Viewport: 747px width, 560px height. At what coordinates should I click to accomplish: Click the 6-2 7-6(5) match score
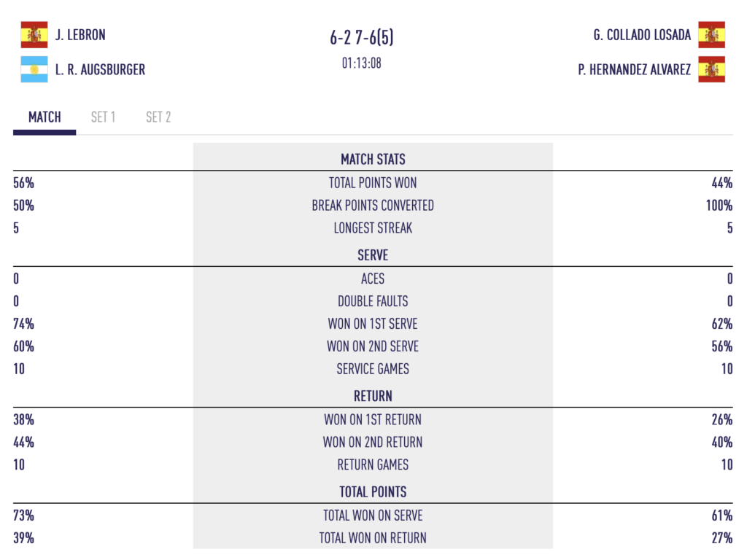pos(362,38)
